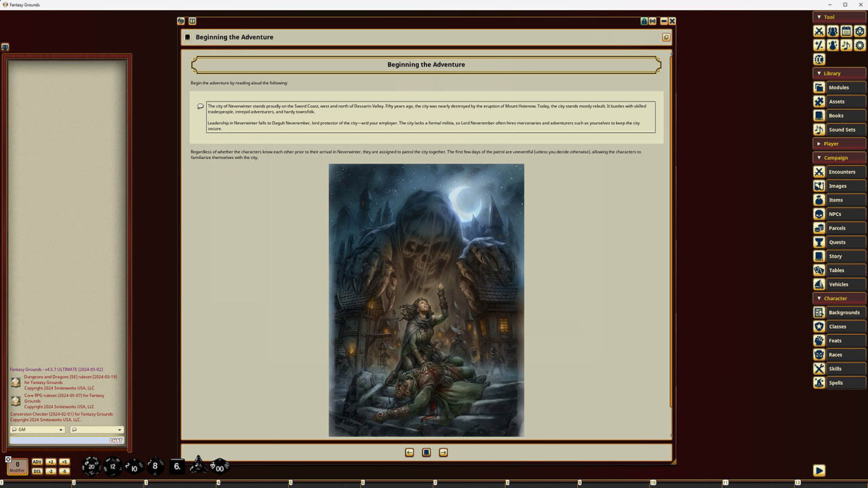
Task: Click the d20 die
Action: tap(92, 466)
